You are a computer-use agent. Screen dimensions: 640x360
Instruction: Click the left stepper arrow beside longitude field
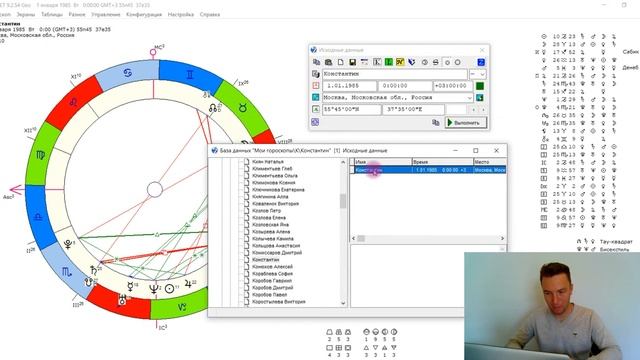point(473,109)
